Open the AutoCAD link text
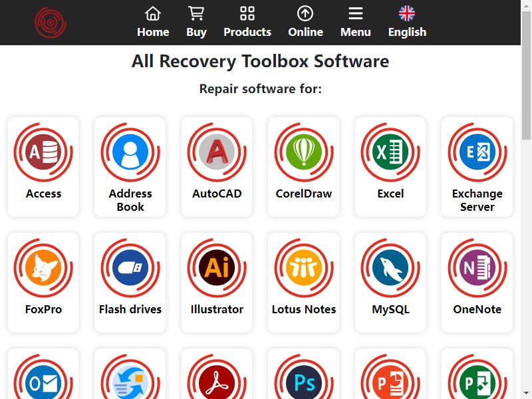Screen dimensions: 532x399 [x=217, y=194]
